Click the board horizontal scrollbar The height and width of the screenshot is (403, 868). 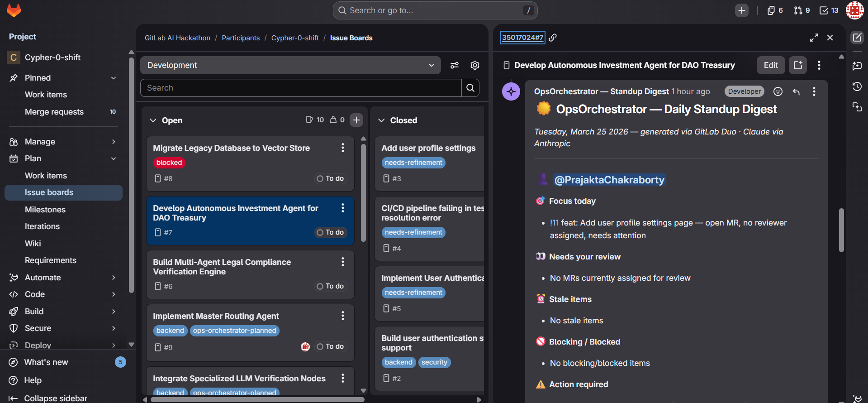(x=257, y=400)
